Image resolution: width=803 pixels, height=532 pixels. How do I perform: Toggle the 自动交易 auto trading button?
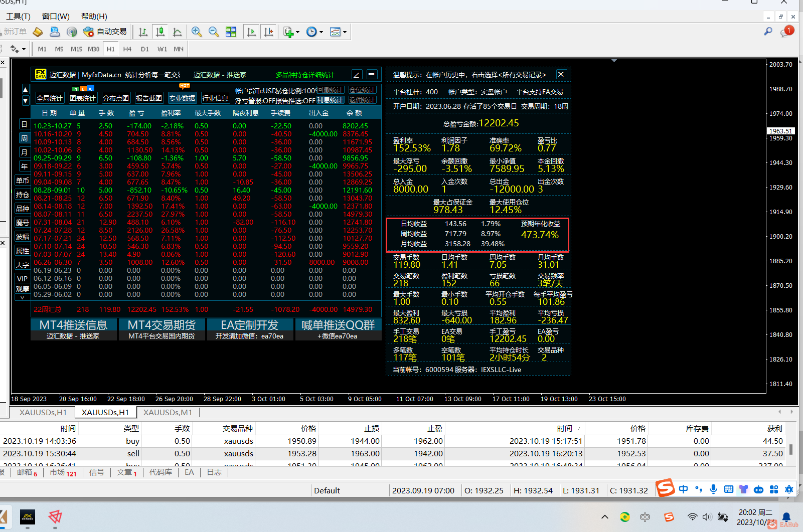[x=105, y=32]
